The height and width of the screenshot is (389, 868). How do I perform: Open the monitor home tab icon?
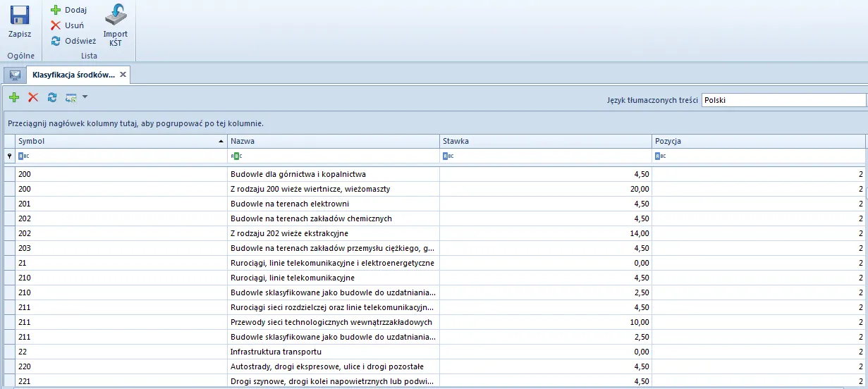[x=14, y=75]
